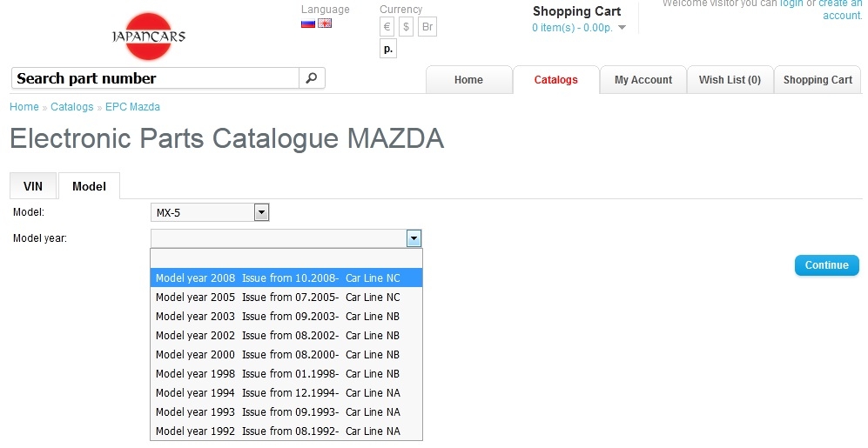The height and width of the screenshot is (448, 868).
Task: Click the login link
Action: tap(791, 3)
